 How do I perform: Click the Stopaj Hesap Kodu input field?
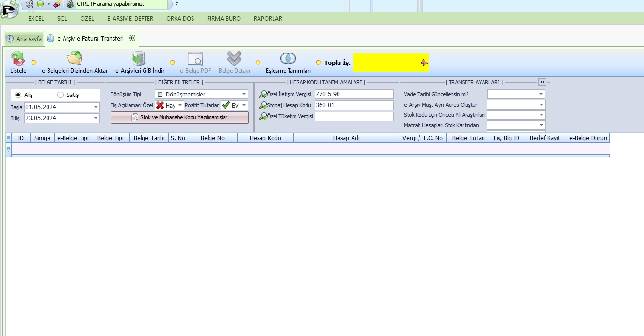pyautogui.click(x=354, y=105)
